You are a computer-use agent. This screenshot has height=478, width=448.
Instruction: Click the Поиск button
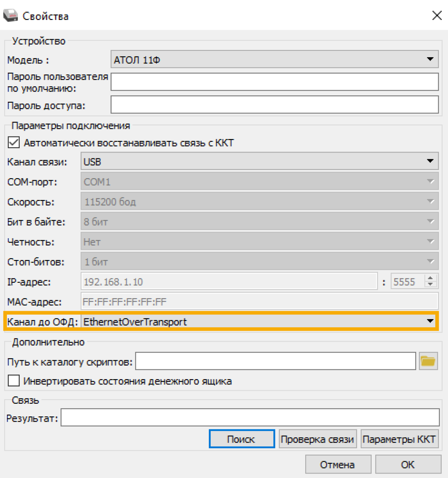click(x=242, y=439)
